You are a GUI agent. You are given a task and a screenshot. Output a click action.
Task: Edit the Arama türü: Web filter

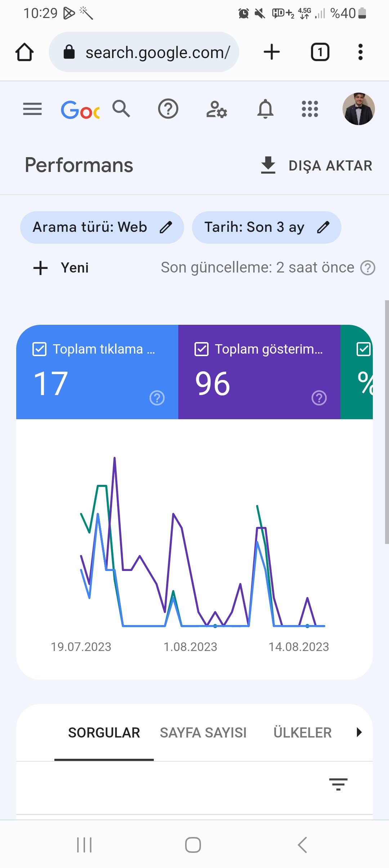click(102, 227)
